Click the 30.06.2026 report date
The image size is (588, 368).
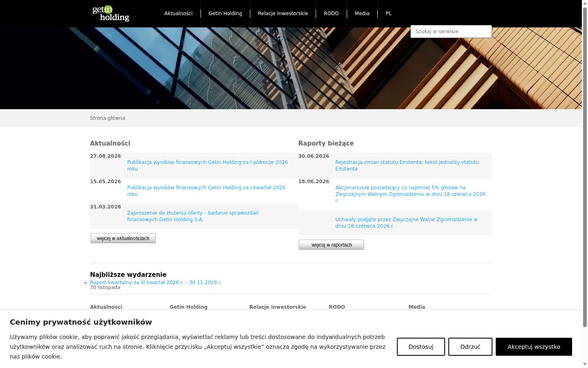tap(314, 156)
